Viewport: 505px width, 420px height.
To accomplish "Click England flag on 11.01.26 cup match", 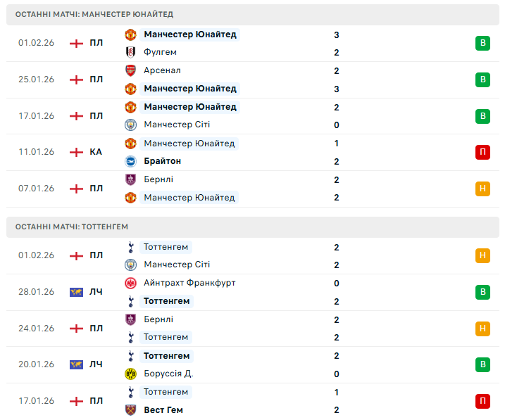I will pyautogui.click(x=76, y=152).
